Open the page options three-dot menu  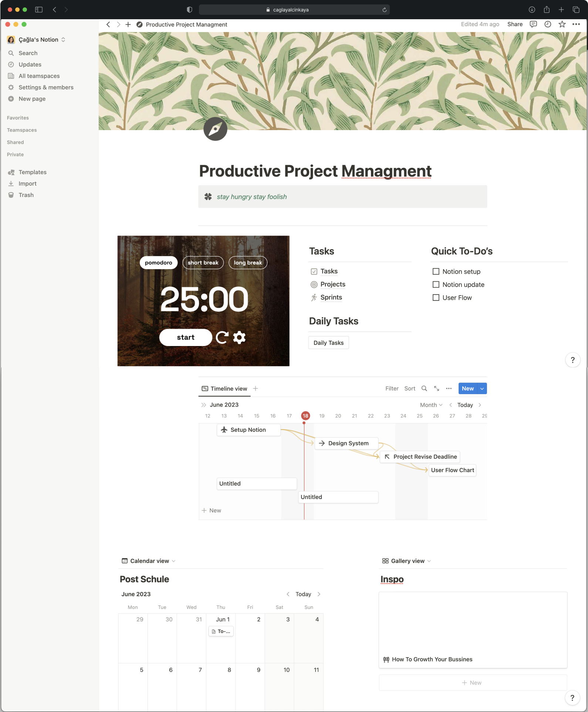point(576,24)
